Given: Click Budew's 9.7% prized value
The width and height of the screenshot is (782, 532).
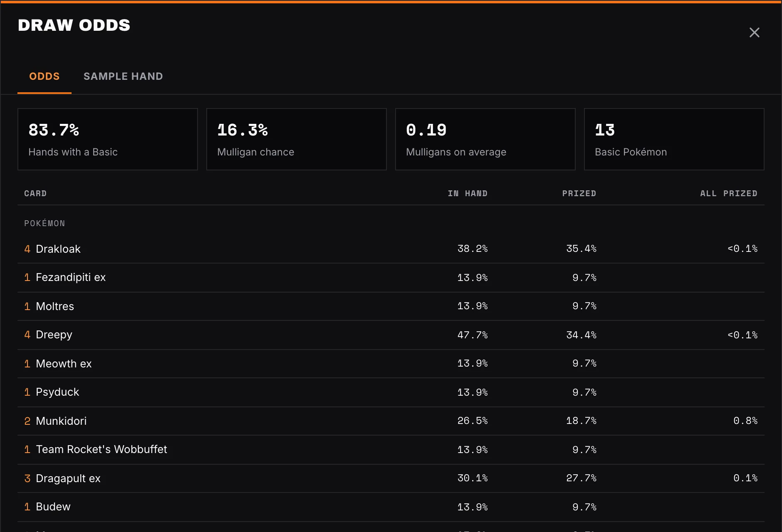Looking at the screenshot, I should (584, 507).
